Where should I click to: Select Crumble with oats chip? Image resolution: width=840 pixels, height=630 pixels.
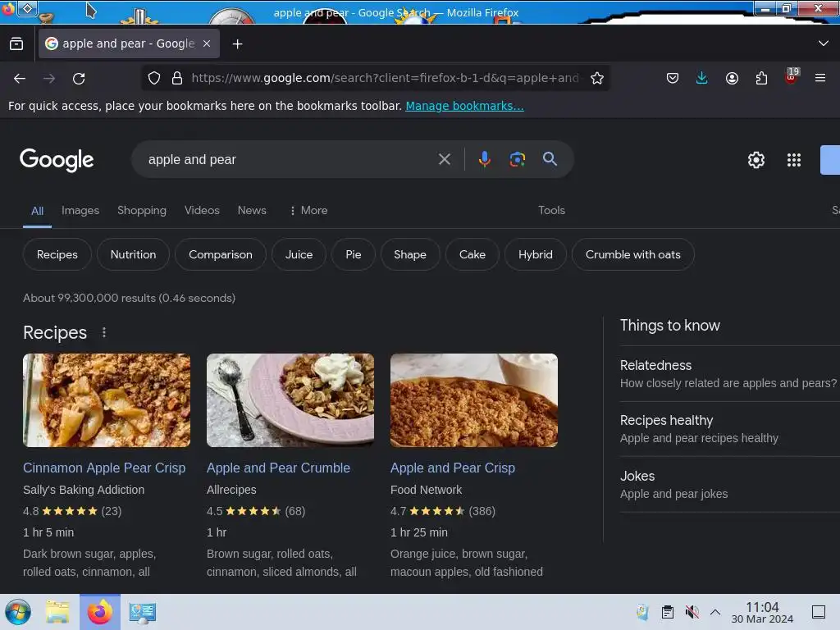[632, 254]
